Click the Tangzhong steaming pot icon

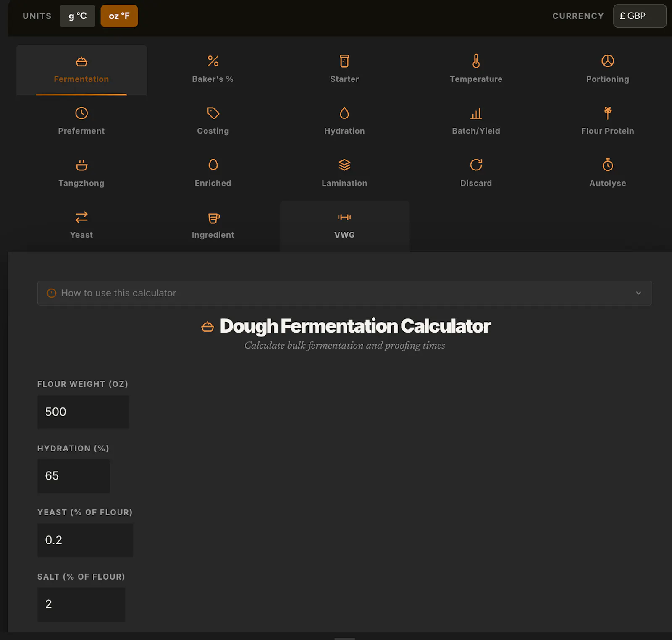[x=81, y=165]
